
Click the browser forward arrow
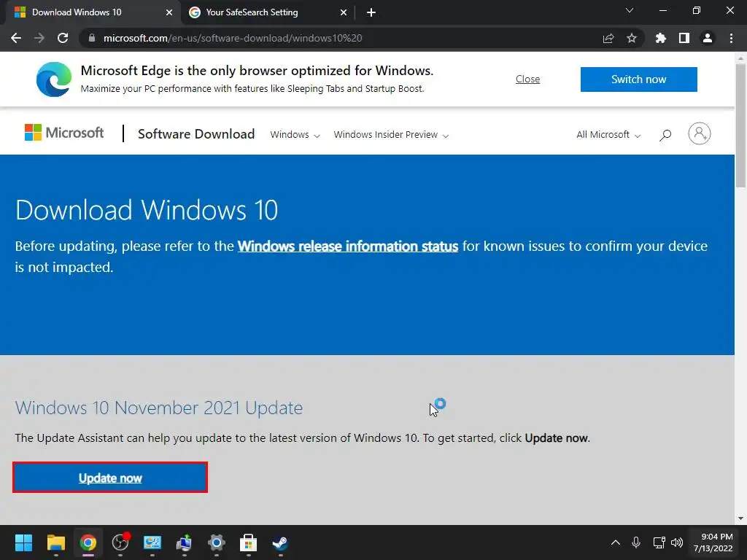coord(39,38)
